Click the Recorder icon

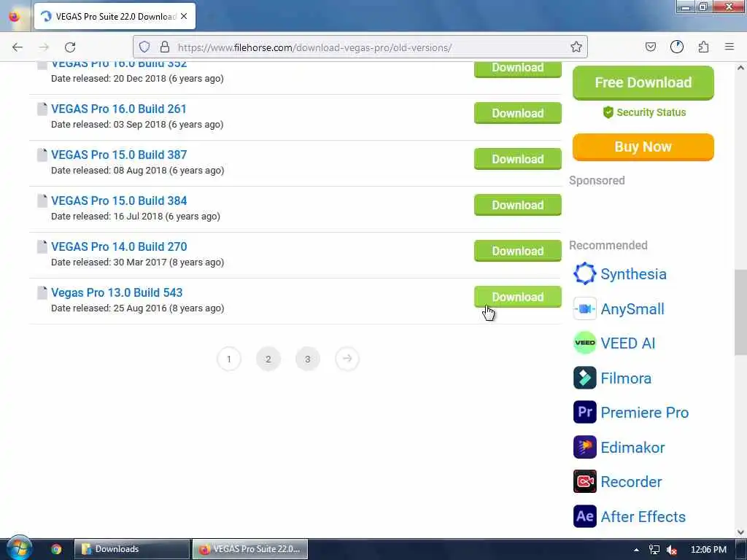tap(584, 481)
